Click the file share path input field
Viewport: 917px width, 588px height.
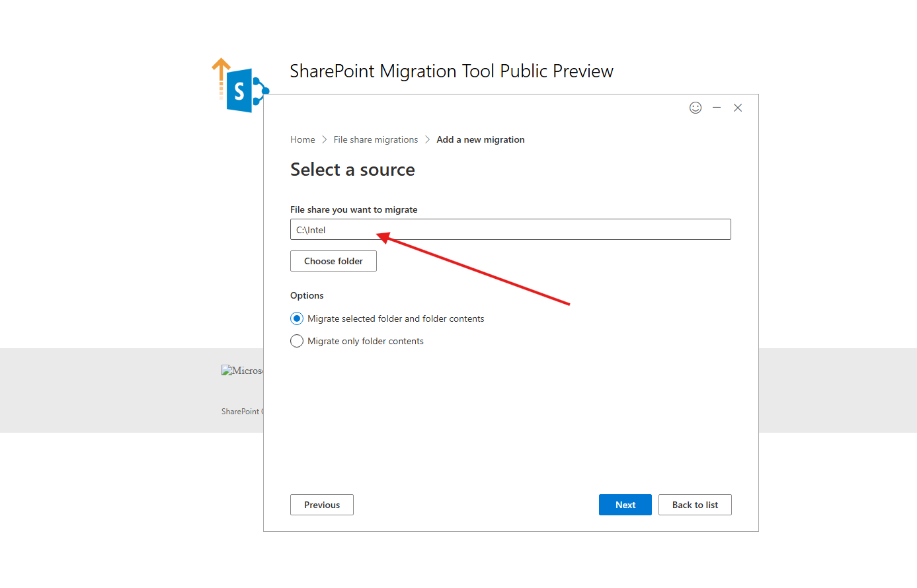click(510, 230)
